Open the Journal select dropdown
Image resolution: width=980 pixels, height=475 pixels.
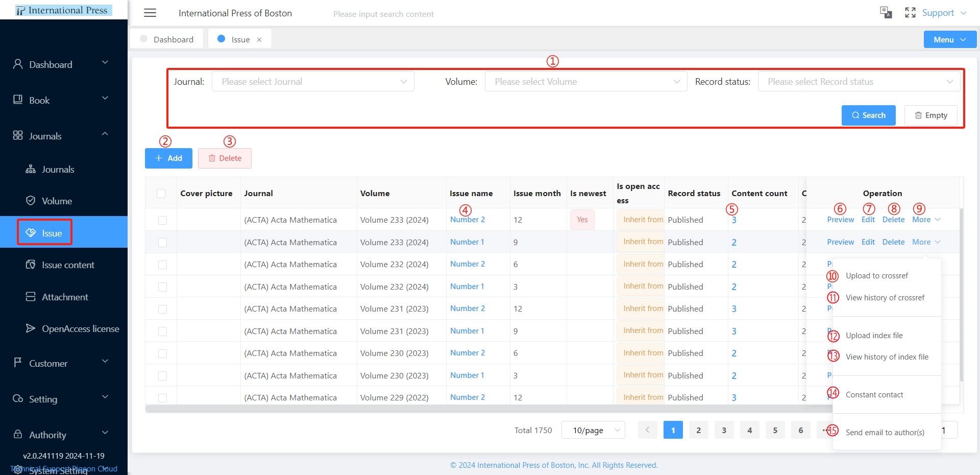313,82
